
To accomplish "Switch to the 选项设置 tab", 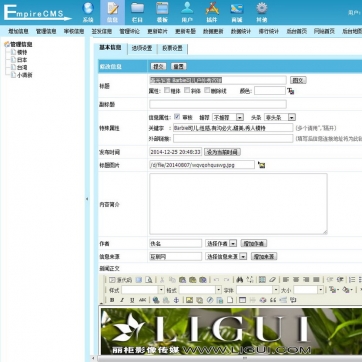I will (x=142, y=48).
